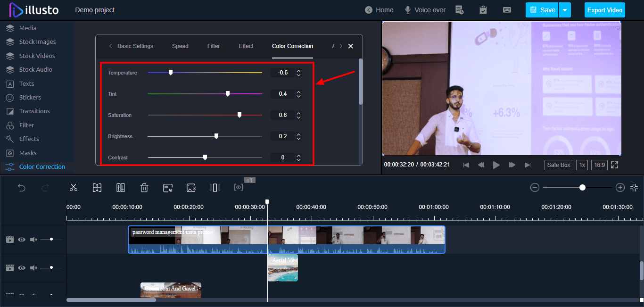The image size is (644, 307).
Task: Hide the first video track using eye icon
Action: (22, 240)
